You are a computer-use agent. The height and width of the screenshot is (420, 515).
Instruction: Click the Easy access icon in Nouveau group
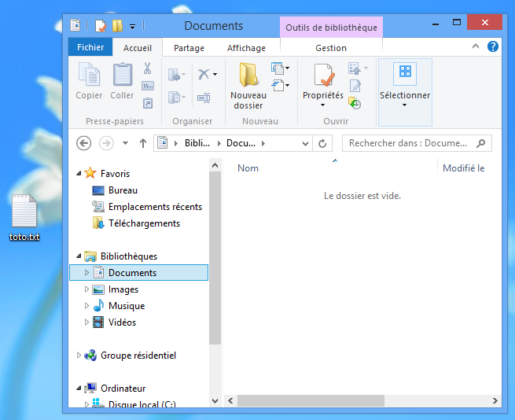point(278,86)
